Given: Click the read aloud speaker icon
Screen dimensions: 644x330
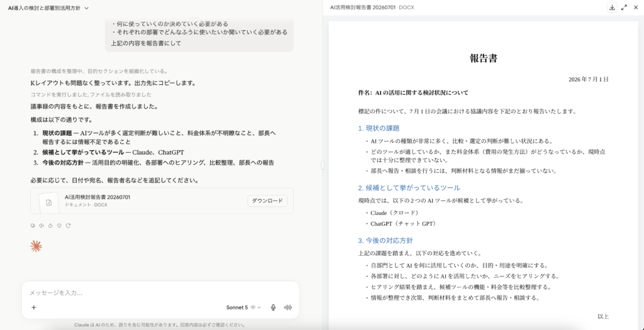Looking at the screenshot, I should [42, 225].
